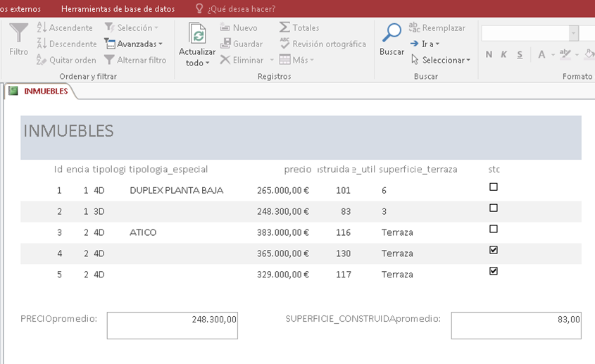
Task: Open the Herramientas de base de datos tab
Action: point(118,8)
